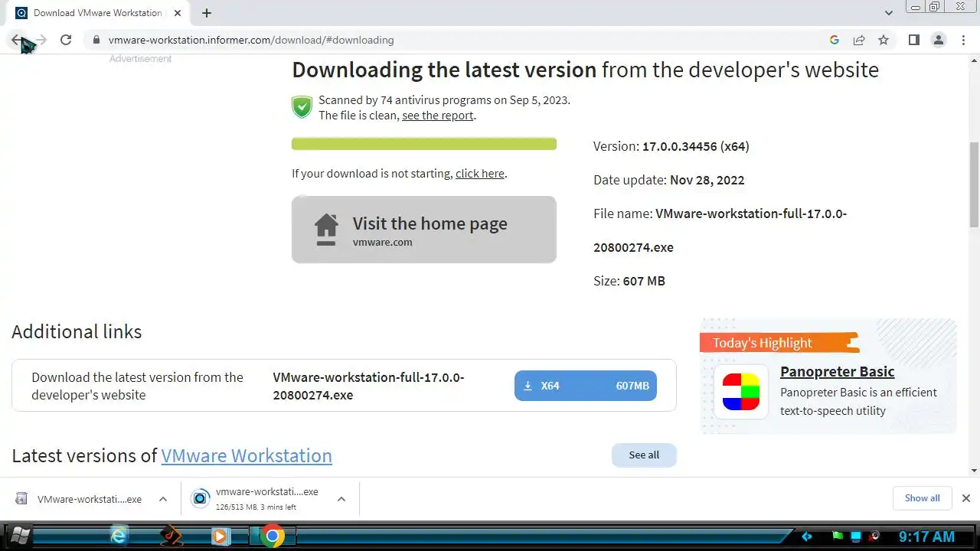Select the Download VMware Workstation tab

pos(98,13)
